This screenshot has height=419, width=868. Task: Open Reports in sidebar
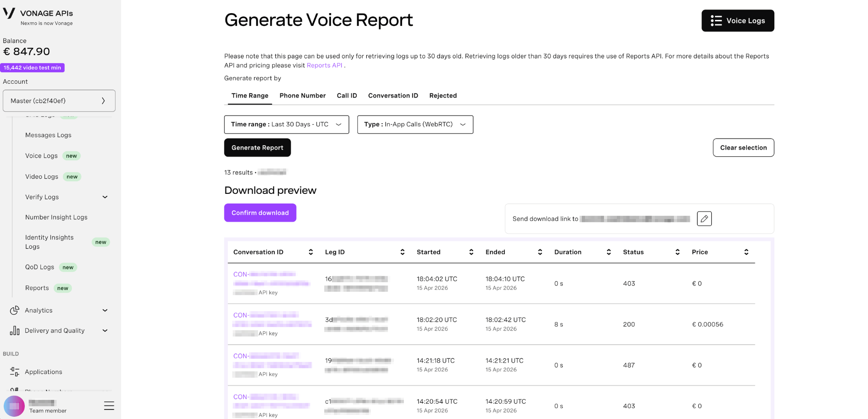pyautogui.click(x=37, y=288)
